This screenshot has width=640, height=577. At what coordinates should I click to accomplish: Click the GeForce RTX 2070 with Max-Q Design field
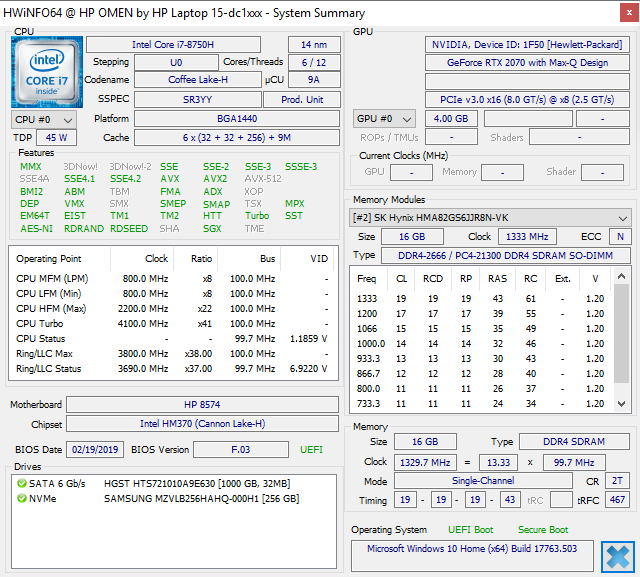[527, 62]
